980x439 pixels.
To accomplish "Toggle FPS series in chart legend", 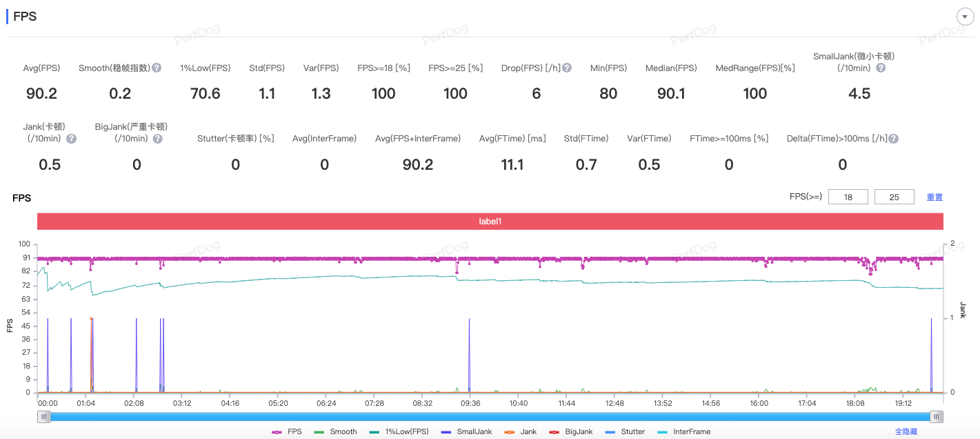I will point(287,431).
